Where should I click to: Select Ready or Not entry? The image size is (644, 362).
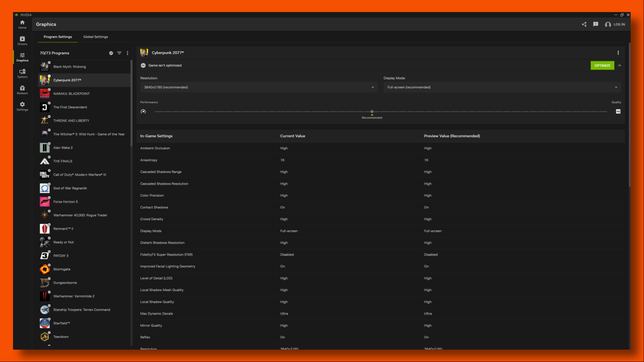84,242
